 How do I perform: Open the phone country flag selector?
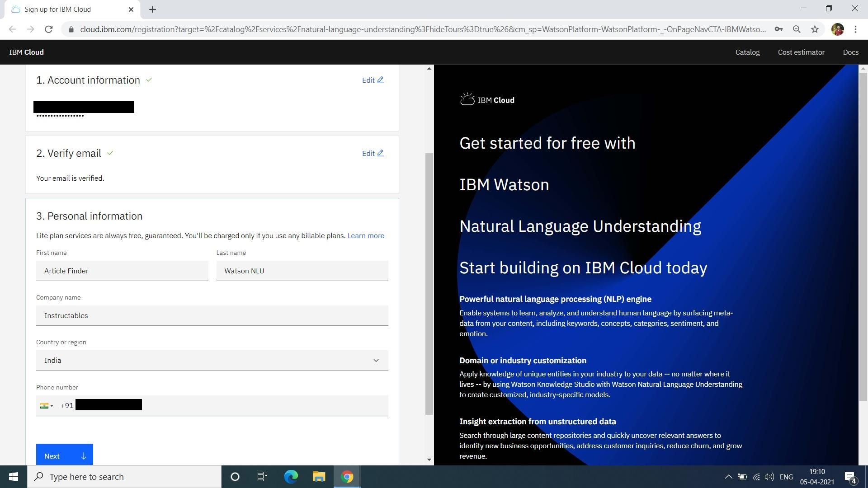47,406
